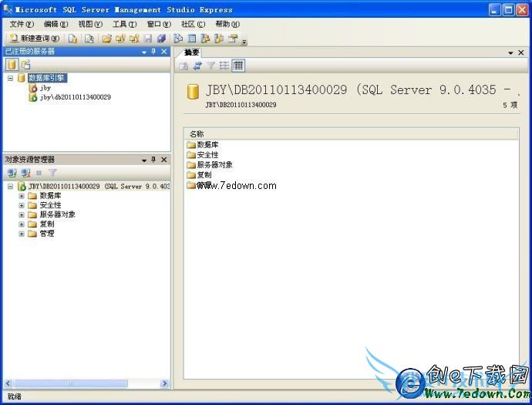
Task: Click the Properties window toolbar icon
Action: coord(233,39)
